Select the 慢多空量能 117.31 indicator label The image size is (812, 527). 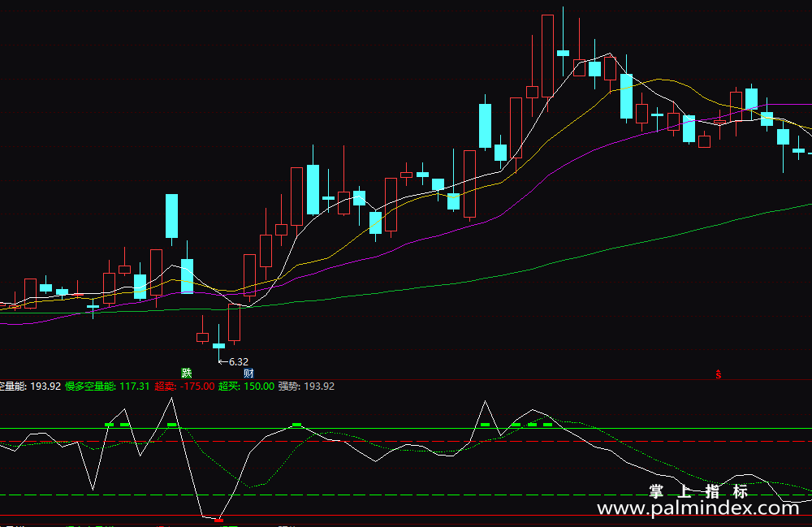(x=107, y=387)
